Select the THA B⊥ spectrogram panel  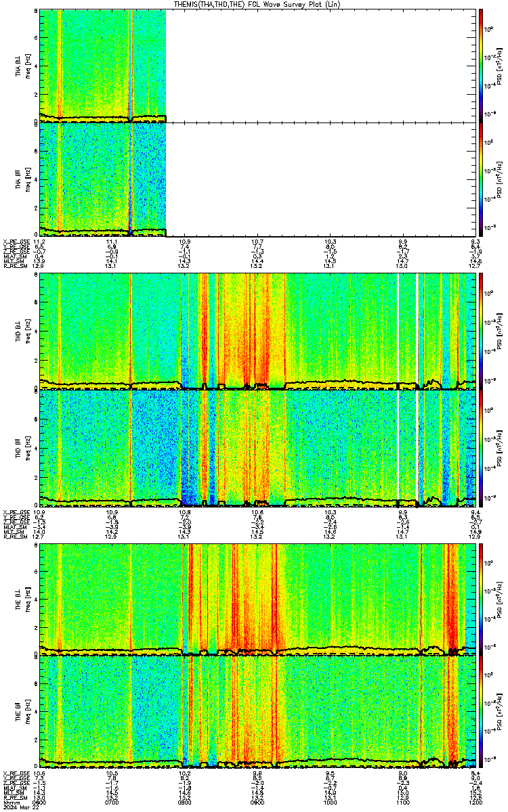coord(256,66)
